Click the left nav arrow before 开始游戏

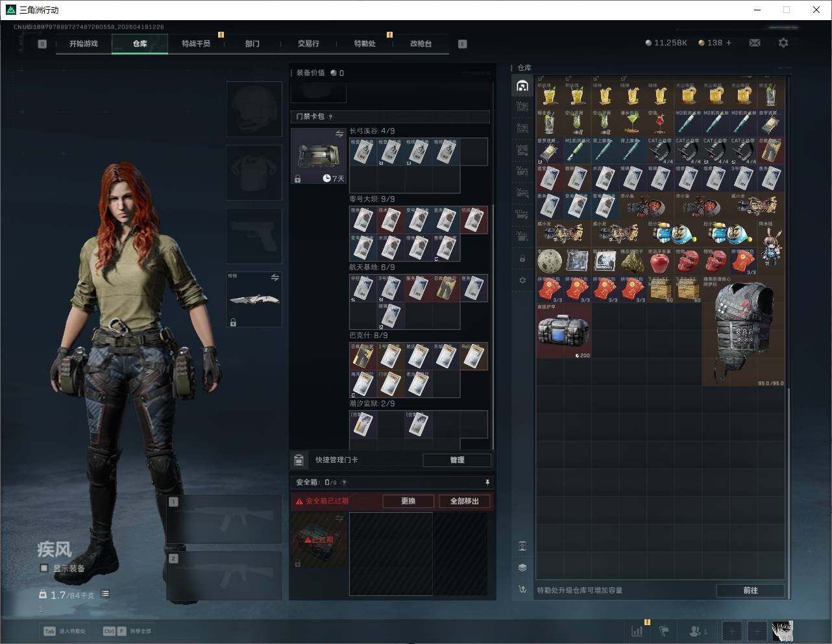(42, 44)
